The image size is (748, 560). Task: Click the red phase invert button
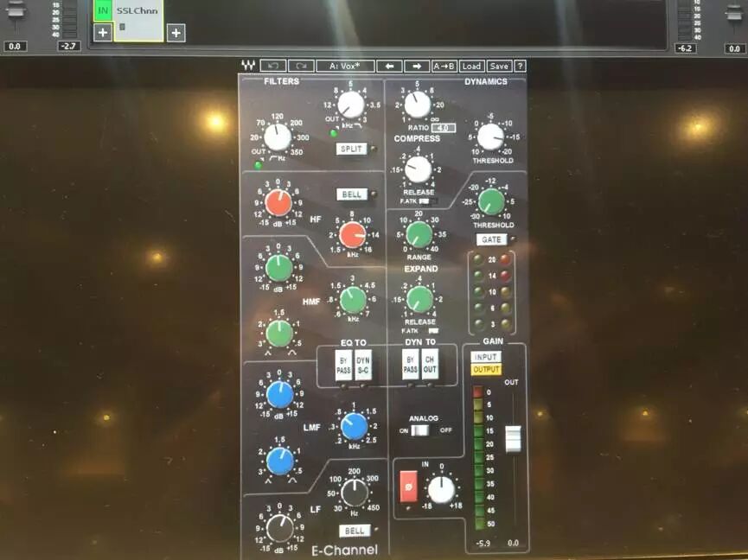(x=408, y=487)
